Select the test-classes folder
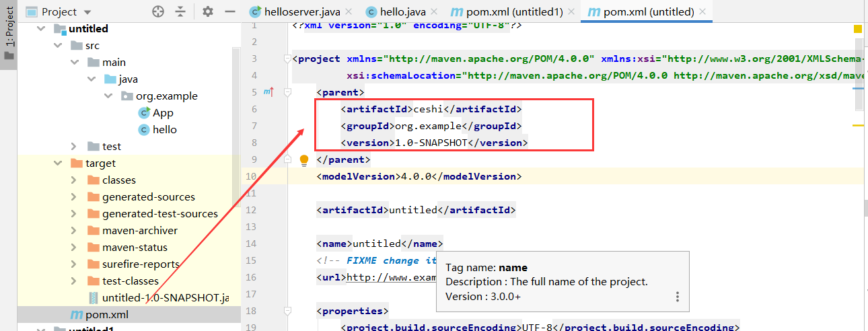The width and height of the screenshot is (868, 331). click(x=131, y=281)
